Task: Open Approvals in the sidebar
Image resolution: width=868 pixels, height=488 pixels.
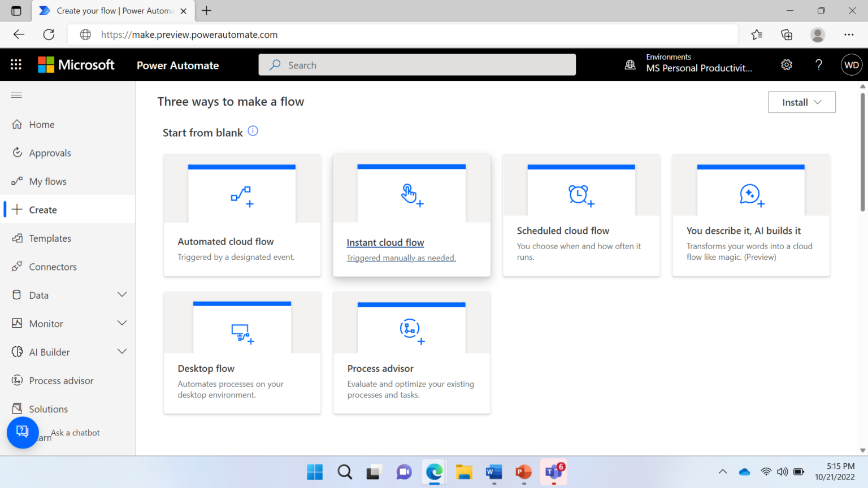Action: click(x=50, y=152)
